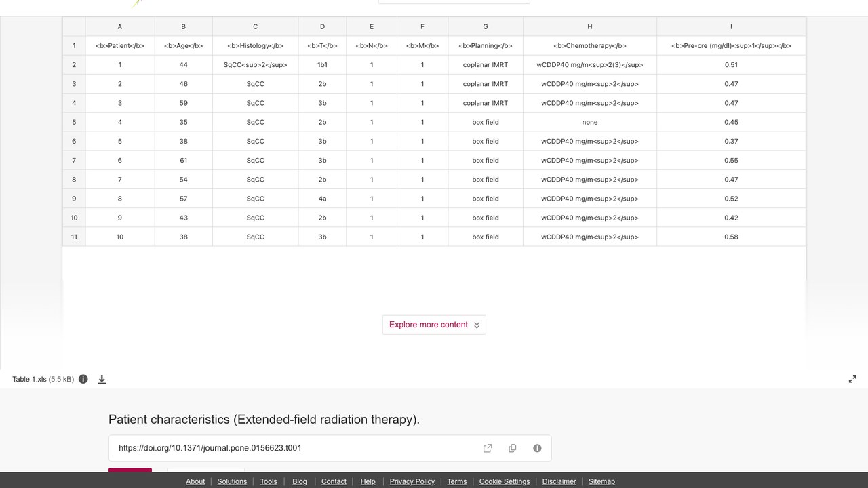
Task: Open the Sitemap footer link
Action: (601, 481)
